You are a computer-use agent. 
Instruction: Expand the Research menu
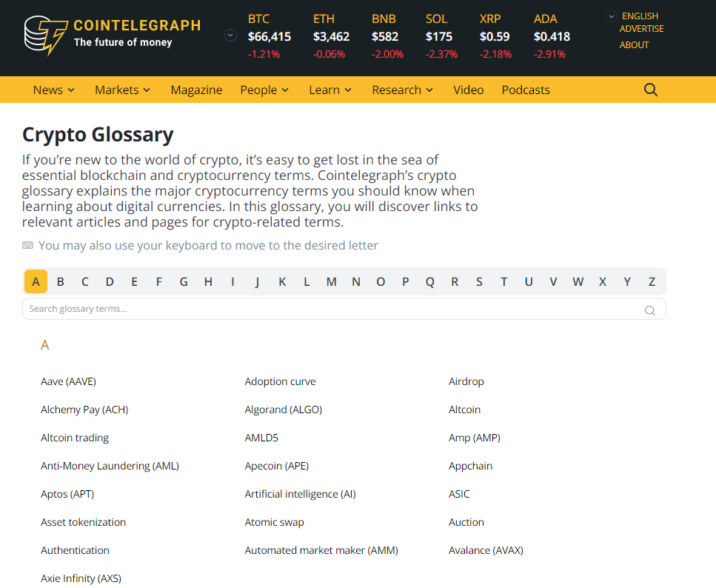click(402, 90)
